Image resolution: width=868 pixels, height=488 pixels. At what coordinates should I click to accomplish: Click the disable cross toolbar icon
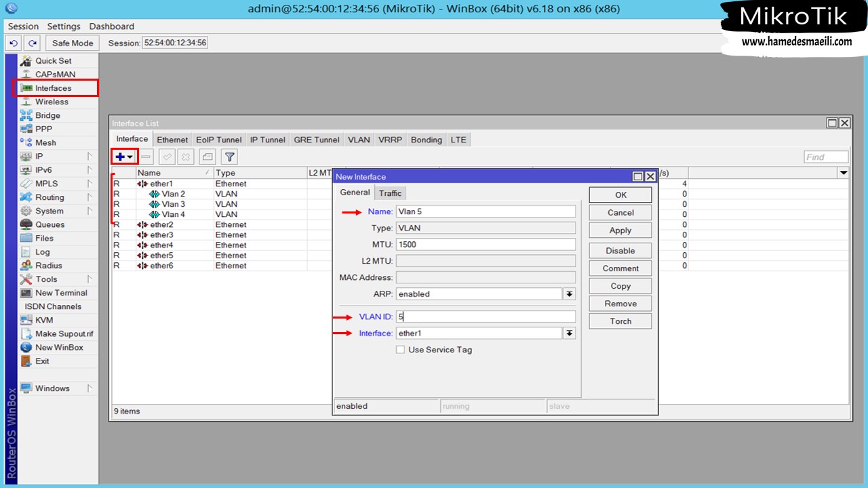coord(186,157)
